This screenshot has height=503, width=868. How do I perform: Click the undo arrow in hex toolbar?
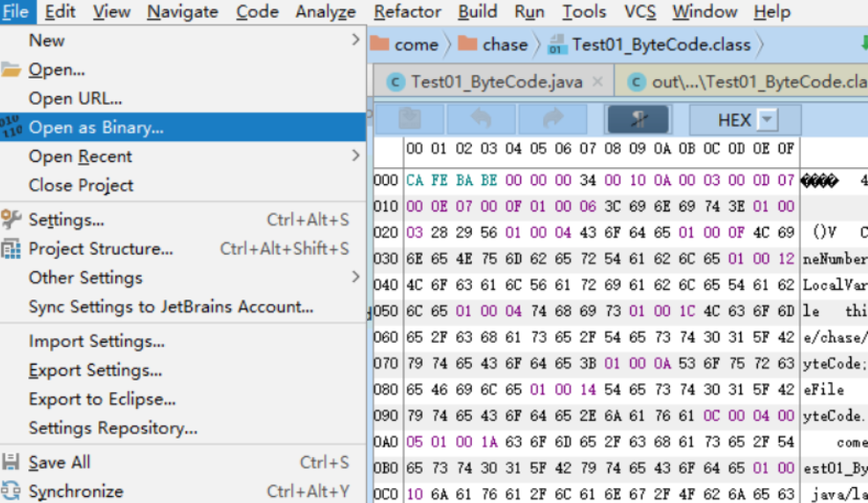(x=482, y=120)
